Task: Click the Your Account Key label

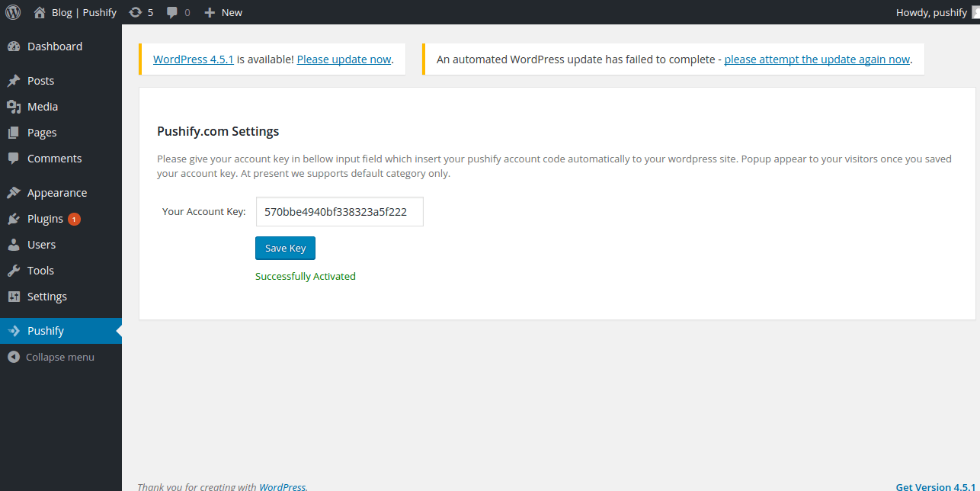Action: point(204,211)
